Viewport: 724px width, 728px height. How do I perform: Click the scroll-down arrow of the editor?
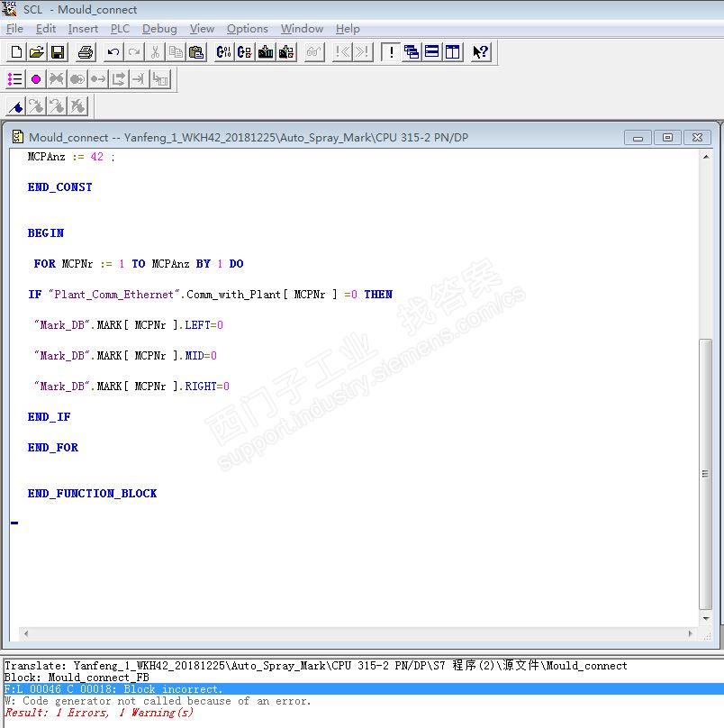click(705, 619)
